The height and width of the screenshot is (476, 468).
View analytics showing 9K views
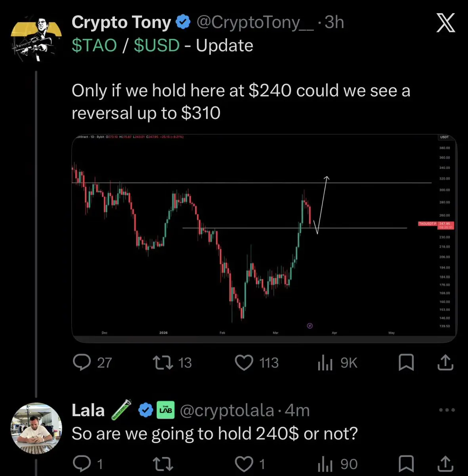click(337, 363)
